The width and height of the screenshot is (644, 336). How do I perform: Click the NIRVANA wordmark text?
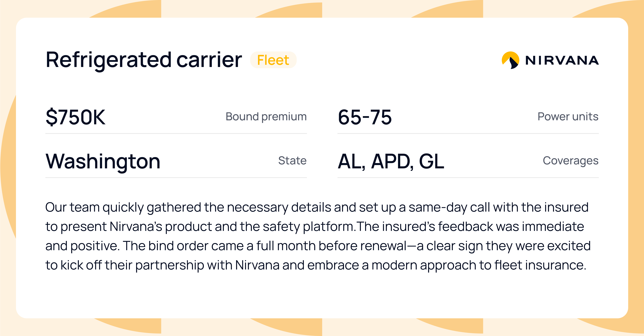[562, 60]
